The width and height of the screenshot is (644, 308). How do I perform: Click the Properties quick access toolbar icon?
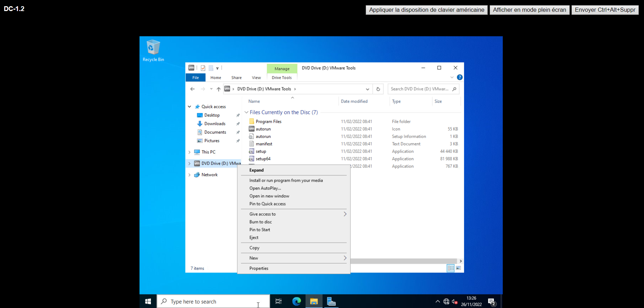[203, 68]
